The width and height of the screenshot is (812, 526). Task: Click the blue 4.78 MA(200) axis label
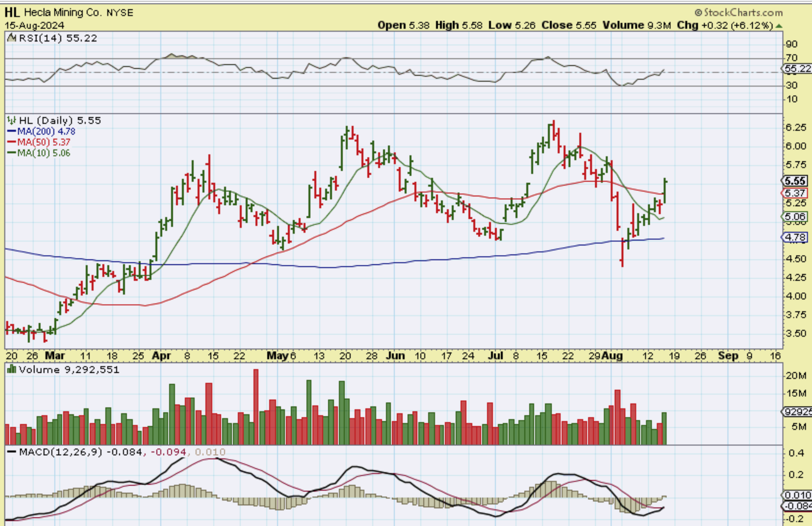coord(795,237)
